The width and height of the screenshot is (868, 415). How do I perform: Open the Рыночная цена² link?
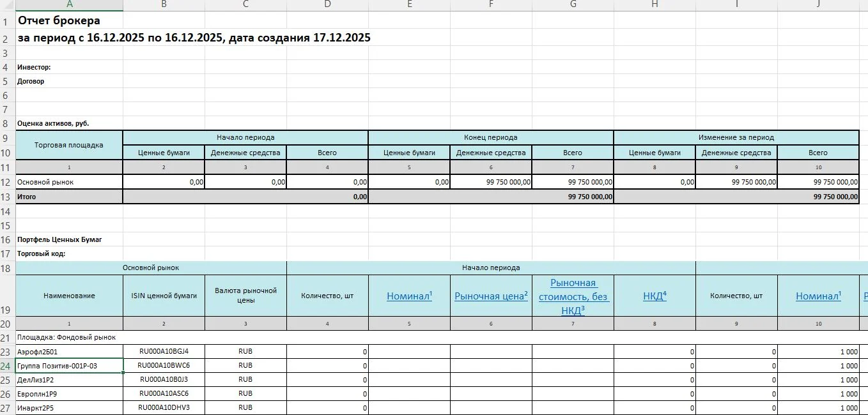pyautogui.click(x=491, y=296)
